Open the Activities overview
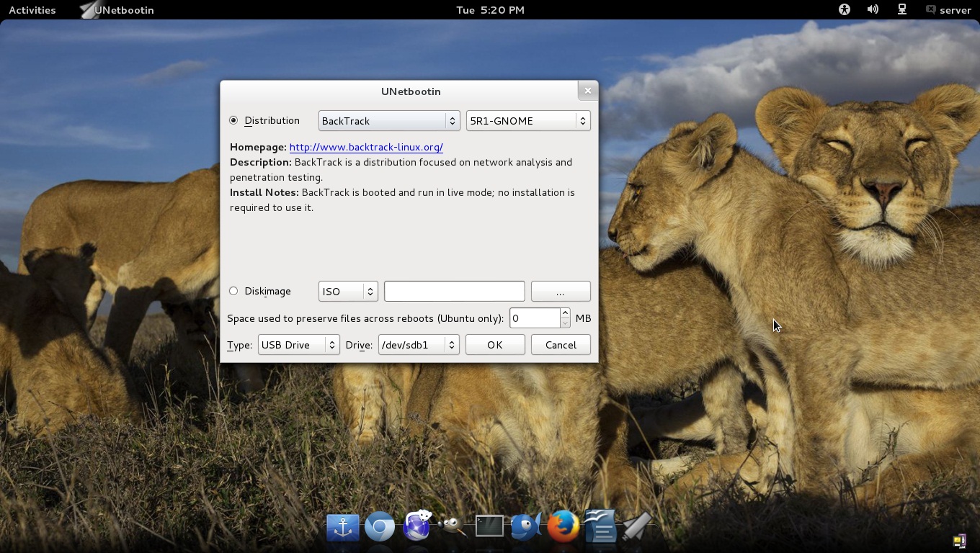This screenshot has height=553, width=980. pos(32,9)
